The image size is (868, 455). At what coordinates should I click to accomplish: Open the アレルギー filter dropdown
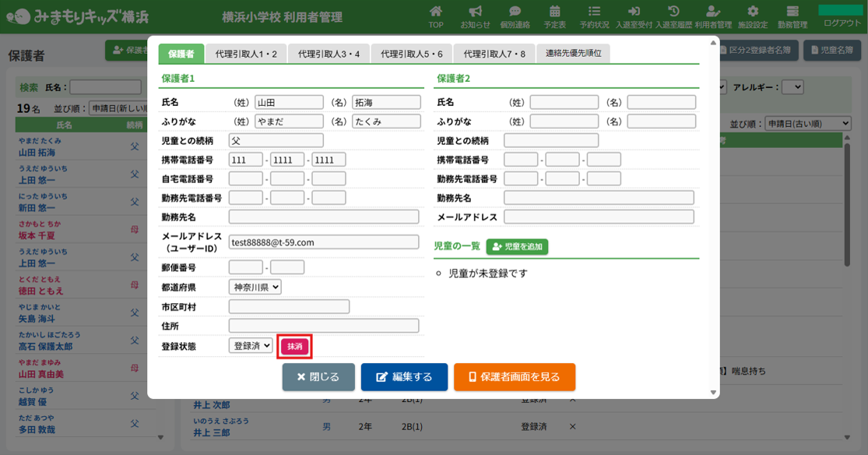click(x=792, y=87)
